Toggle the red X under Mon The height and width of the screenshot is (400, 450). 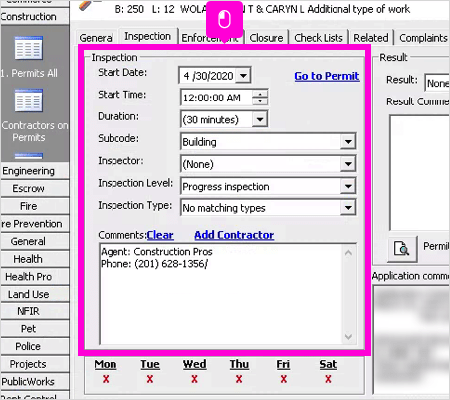pyautogui.click(x=106, y=379)
